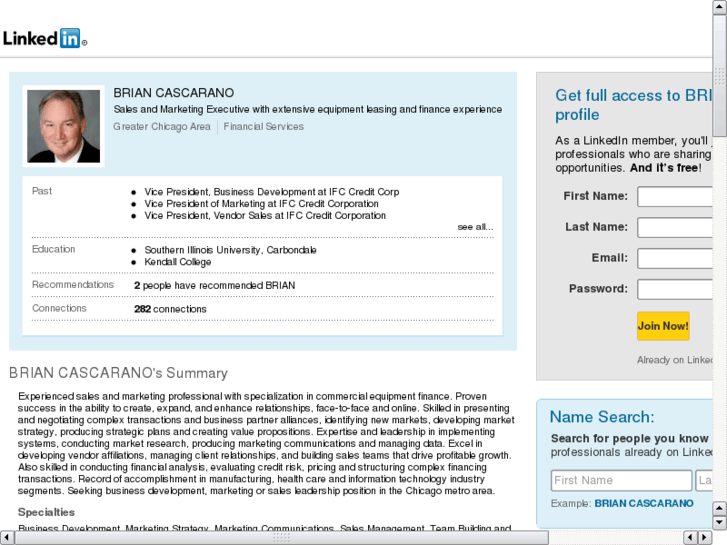Open Brian Cascarano's profile photo
727x545 pixels.
click(64, 126)
